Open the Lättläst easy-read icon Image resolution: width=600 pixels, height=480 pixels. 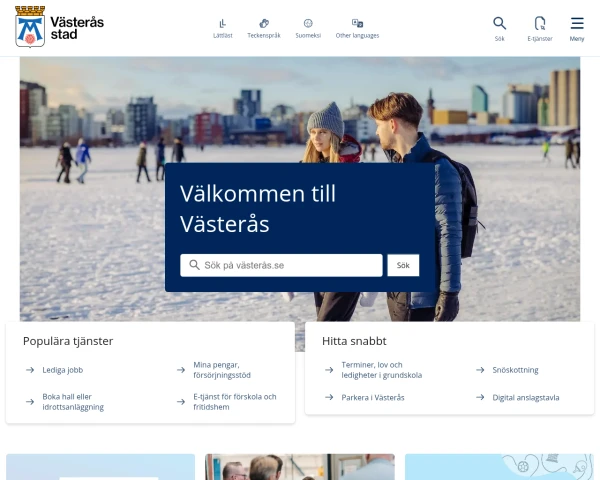223,24
